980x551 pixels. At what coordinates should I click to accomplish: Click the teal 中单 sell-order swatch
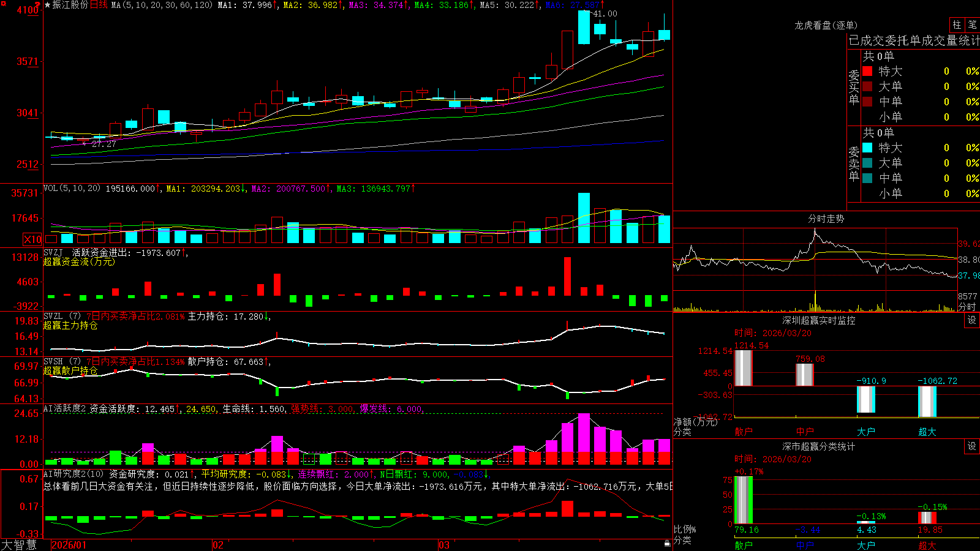tap(867, 178)
